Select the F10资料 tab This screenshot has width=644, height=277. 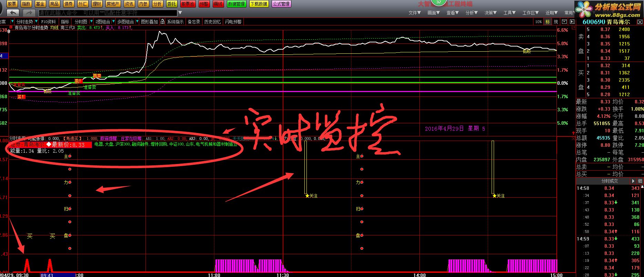point(49,22)
